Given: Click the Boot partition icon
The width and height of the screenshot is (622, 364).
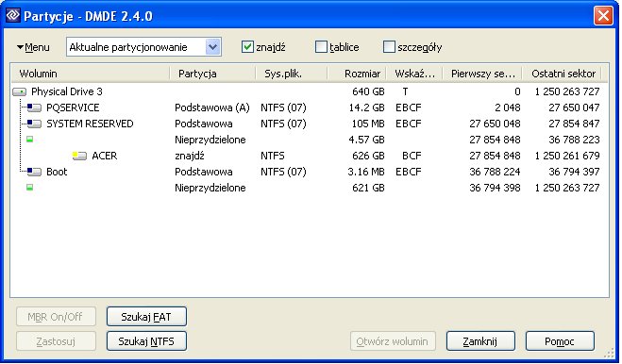Looking at the screenshot, I should pyautogui.click(x=34, y=172).
